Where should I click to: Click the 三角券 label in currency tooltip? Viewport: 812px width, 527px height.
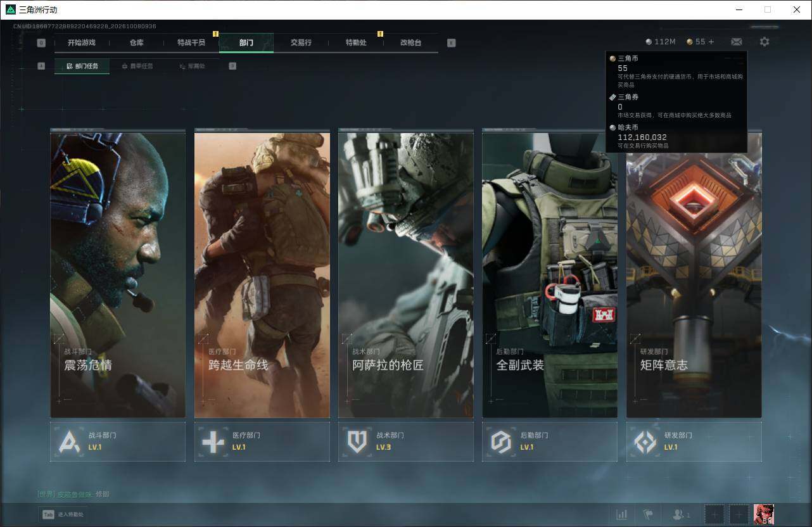pyautogui.click(x=628, y=97)
